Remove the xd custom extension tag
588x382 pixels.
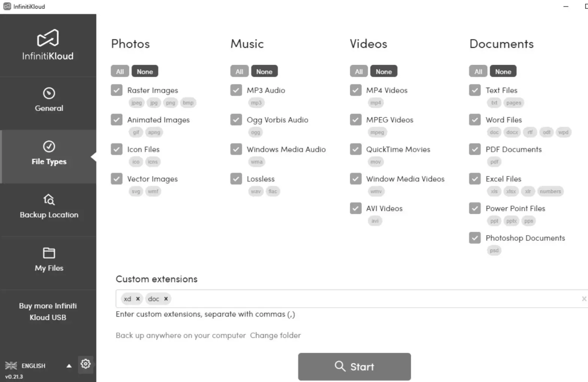click(138, 299)
